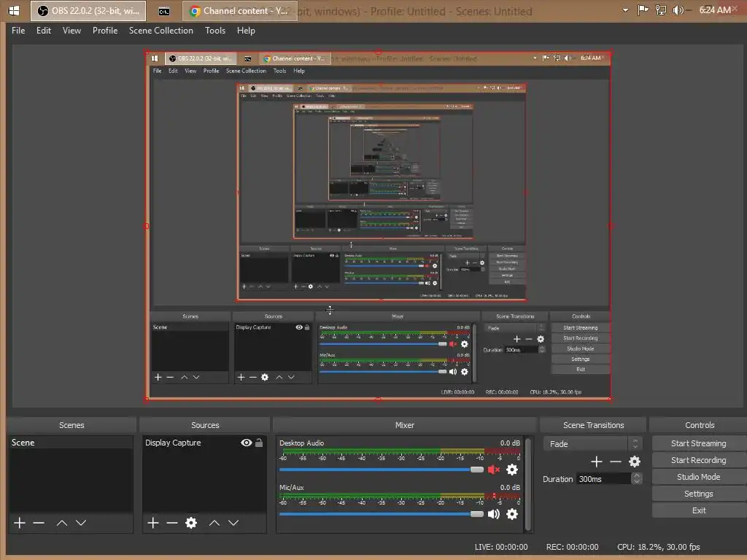
Task: Open source properties via the Sources gear icon
Action: pyautogui.click(x=191, y=523)
